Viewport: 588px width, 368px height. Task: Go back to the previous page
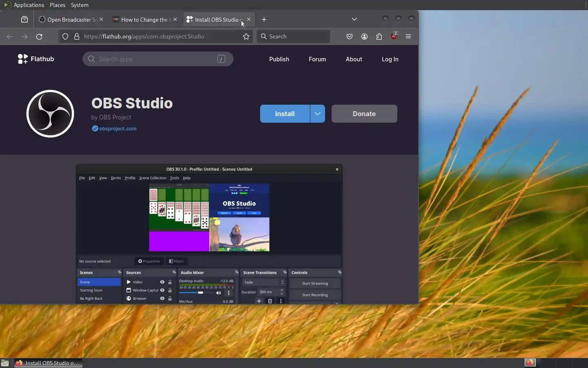pyautogui.click(x=10, y=36)
